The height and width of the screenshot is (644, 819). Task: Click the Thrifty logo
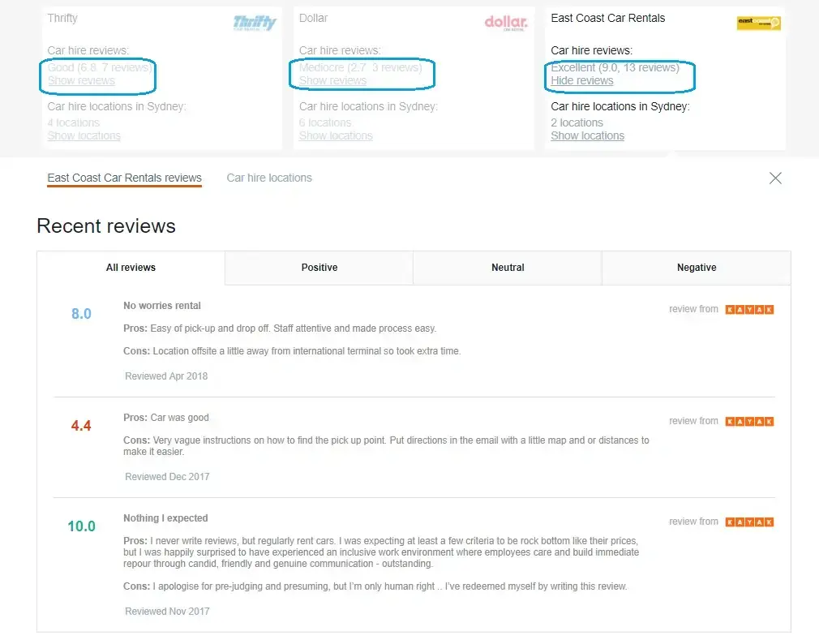pos(255,23)
